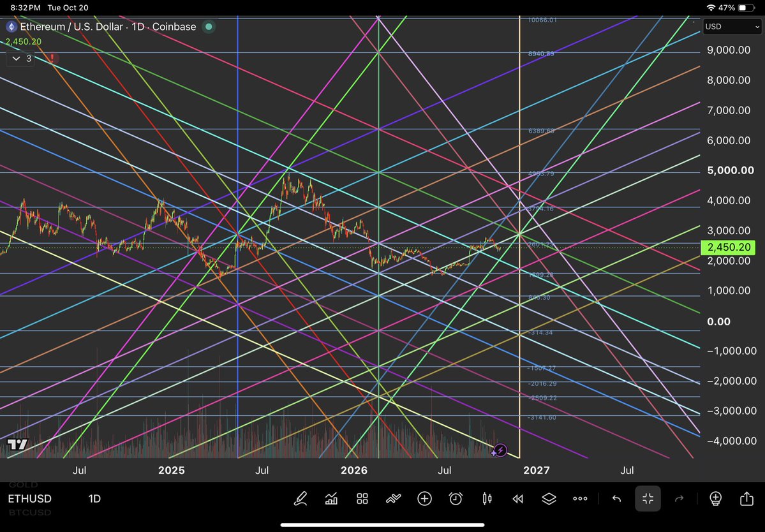Click the Ethereum logo next to symbol
Viewport: 765px width, 532px height.
(x=11, y=26)
